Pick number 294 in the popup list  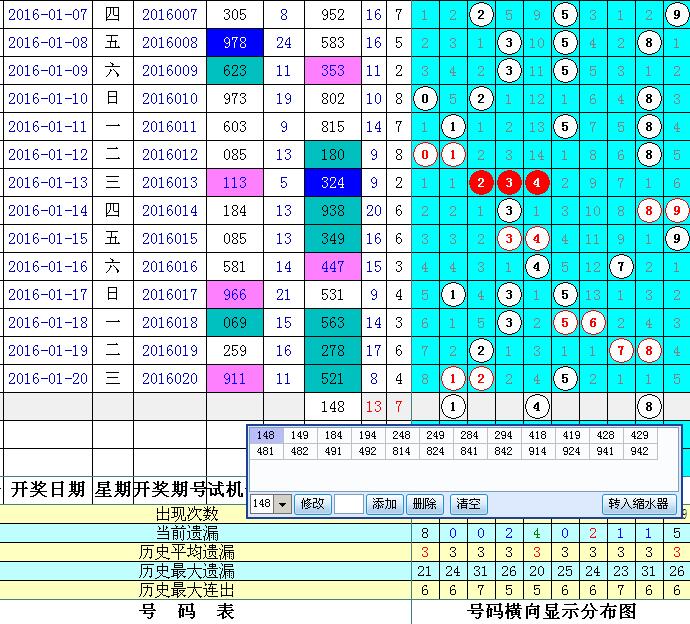click(503, 435)
